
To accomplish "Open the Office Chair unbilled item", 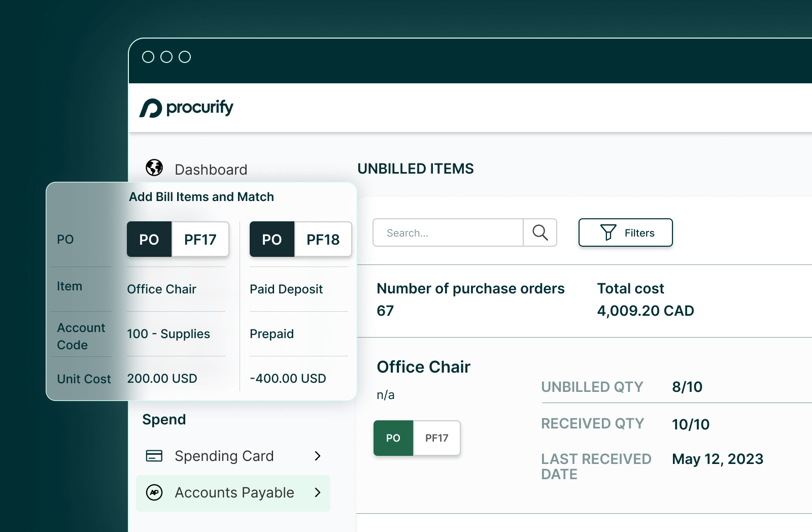I will click(424, 367).
